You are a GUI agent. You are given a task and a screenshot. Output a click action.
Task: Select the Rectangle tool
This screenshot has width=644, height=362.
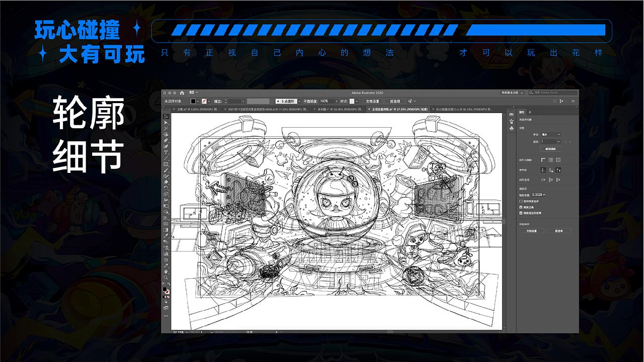tap(166, 164)
